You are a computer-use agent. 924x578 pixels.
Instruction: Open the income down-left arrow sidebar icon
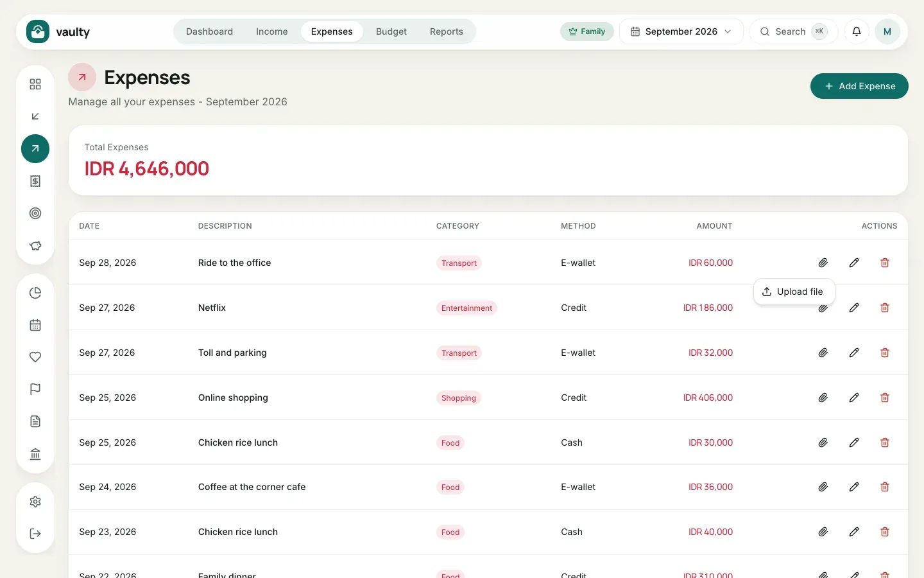point(35,116)
